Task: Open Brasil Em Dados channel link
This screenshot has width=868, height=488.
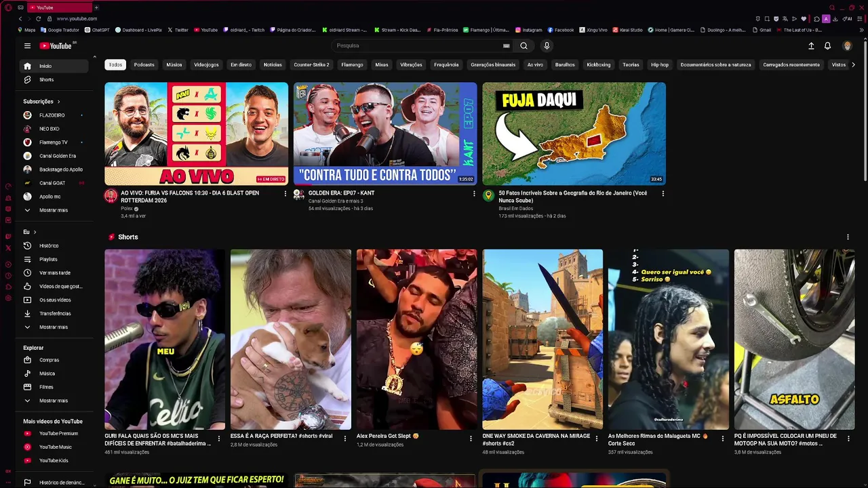Action: coord(515,208)
